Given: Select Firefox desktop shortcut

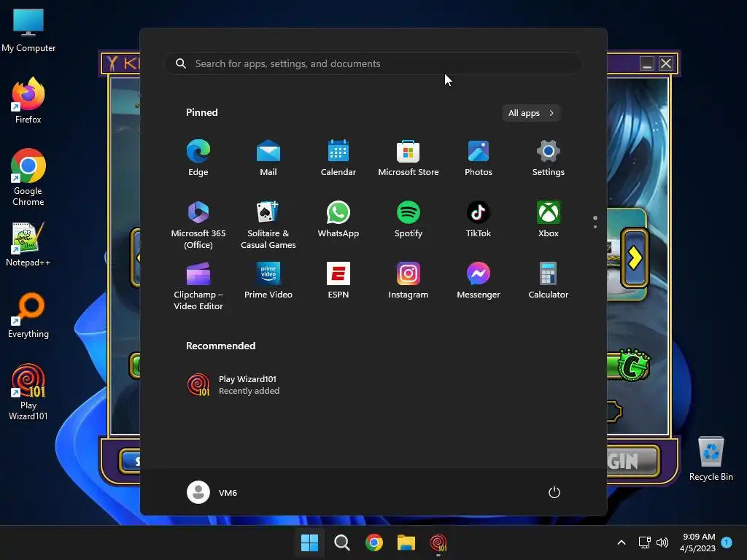Looking at the screenshot, I should [28, 101].
